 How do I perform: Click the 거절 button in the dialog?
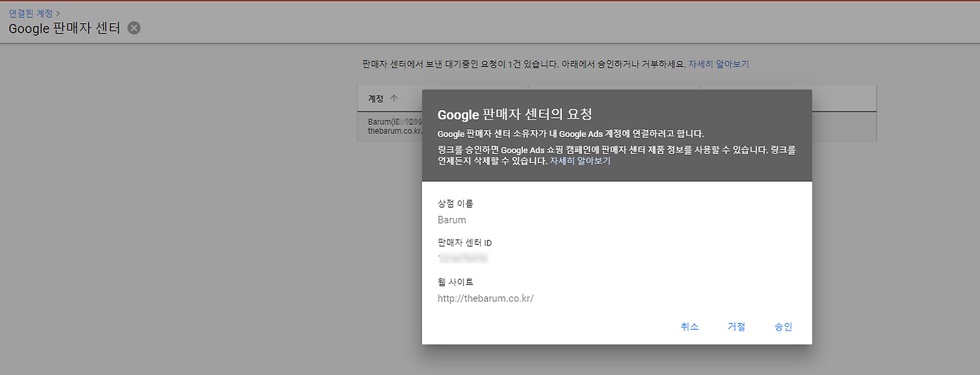coord(737,327)
